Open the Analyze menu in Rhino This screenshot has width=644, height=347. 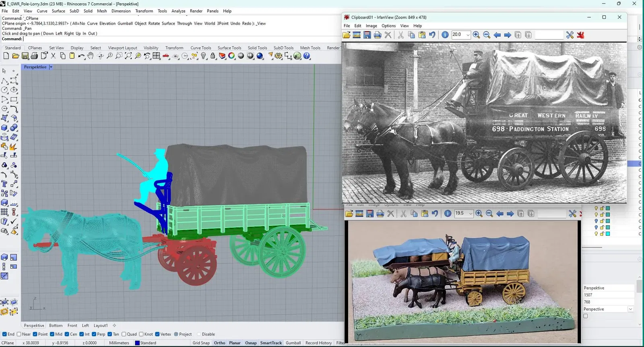coord(178,11)
